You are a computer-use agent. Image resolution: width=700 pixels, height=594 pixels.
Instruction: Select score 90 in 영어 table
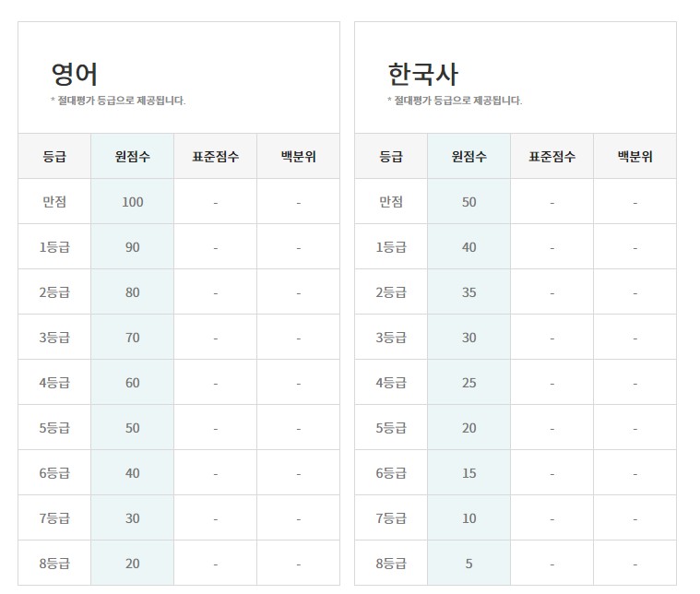[133, 247]
